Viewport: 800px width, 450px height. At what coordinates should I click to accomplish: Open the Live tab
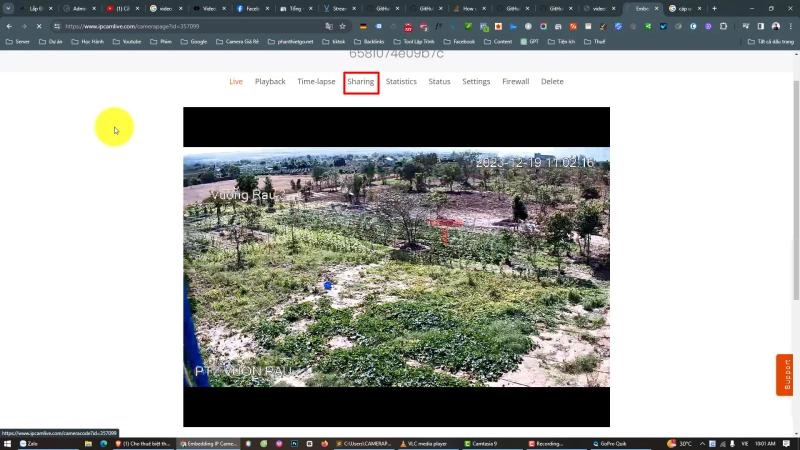pyautogui.click(x=236, y=82)
